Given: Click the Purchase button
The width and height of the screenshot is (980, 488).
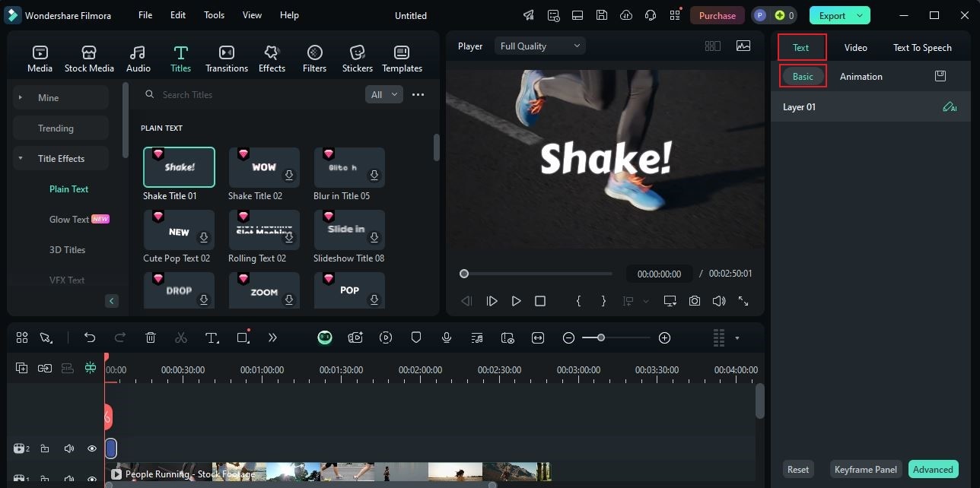Looking at the screenshot, I should point(717,15).
